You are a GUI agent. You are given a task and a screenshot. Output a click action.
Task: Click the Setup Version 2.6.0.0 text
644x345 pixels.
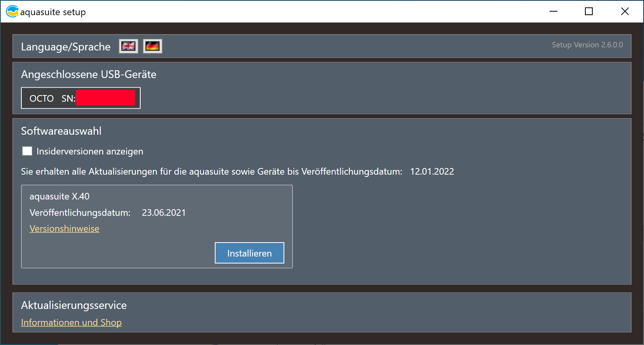[x=587, y=45]
